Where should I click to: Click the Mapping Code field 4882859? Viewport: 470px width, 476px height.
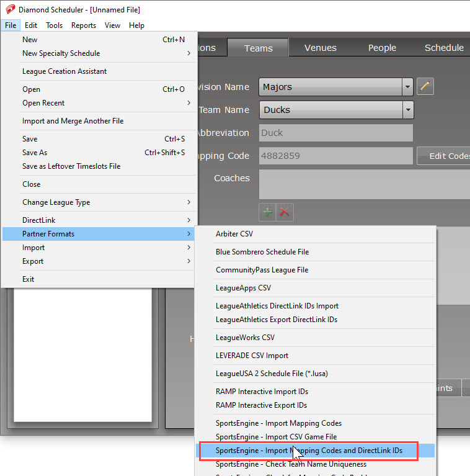tap(335, 156)
